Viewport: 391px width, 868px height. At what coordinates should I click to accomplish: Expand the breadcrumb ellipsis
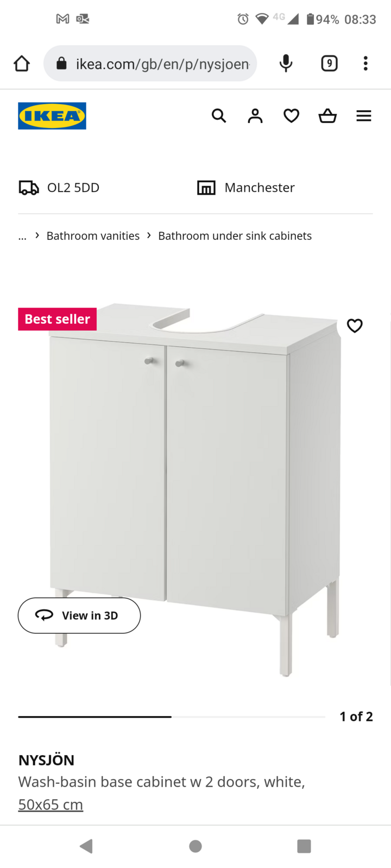[x=22, y=236]
